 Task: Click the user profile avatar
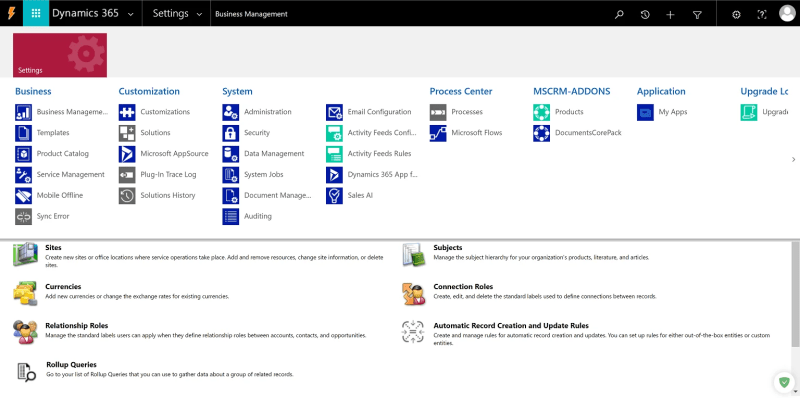point(787,13)
